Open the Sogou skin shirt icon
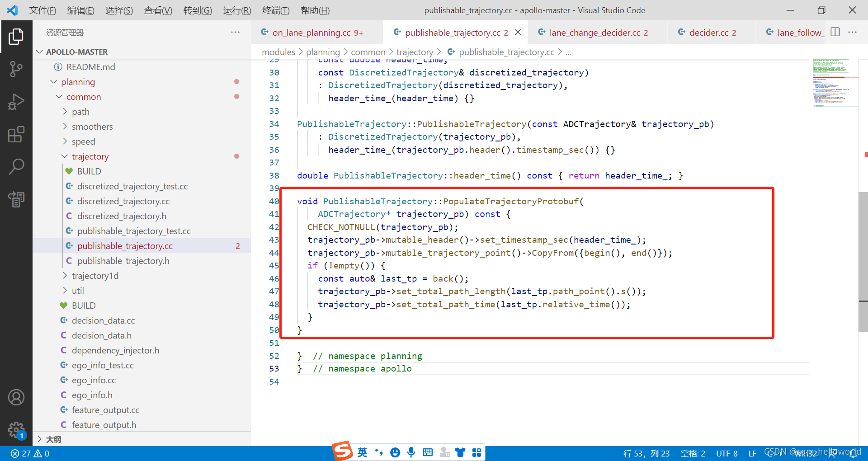The image size is (868, 461). 460,452
